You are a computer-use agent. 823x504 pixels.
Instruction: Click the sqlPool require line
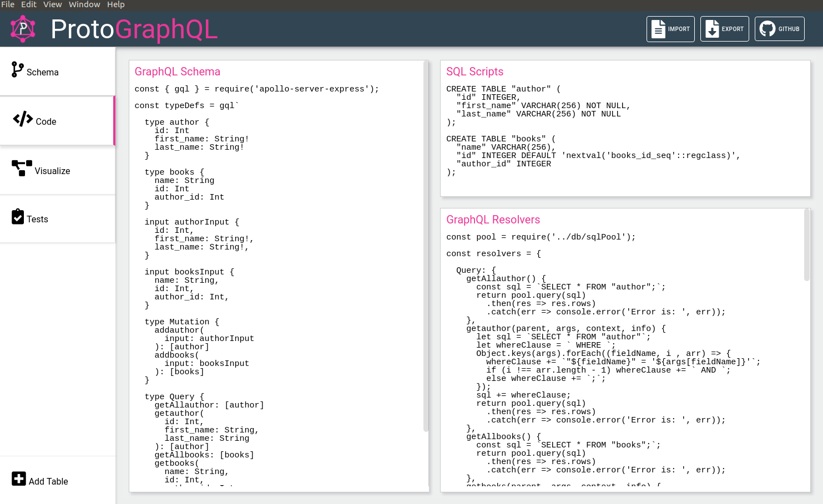(x=541, y=237)
